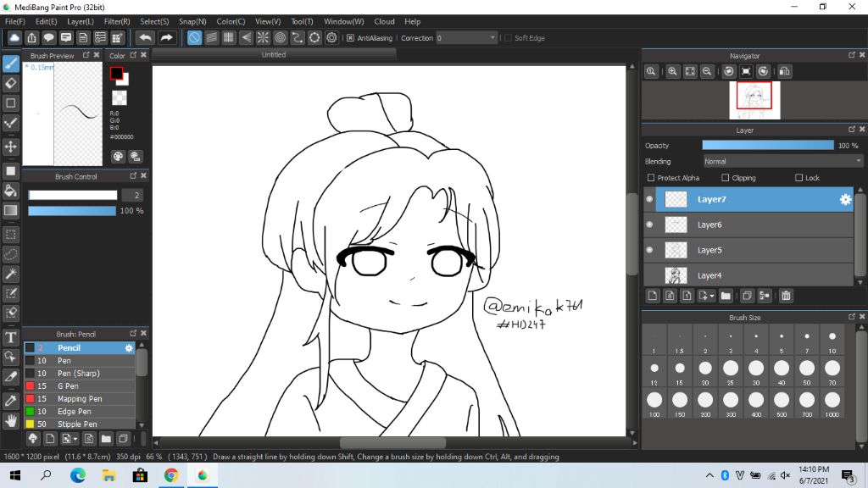This screenshot has width=868, height=488.
Task: Select the Brush tool in left toolbar
Action: tap(10, 64)
